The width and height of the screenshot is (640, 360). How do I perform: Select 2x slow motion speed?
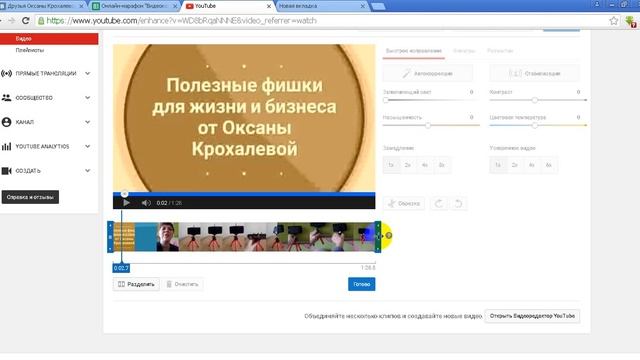tap(408, 165)
